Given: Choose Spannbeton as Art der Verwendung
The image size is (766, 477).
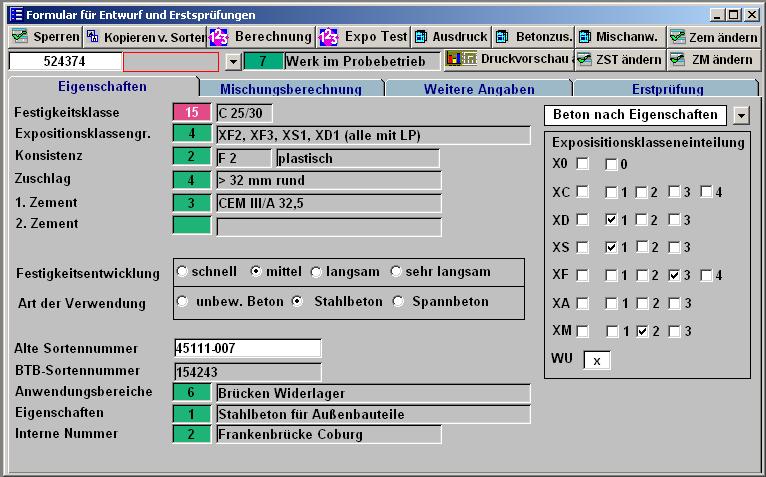Looking at the screenshot, I should click(400, 301).
